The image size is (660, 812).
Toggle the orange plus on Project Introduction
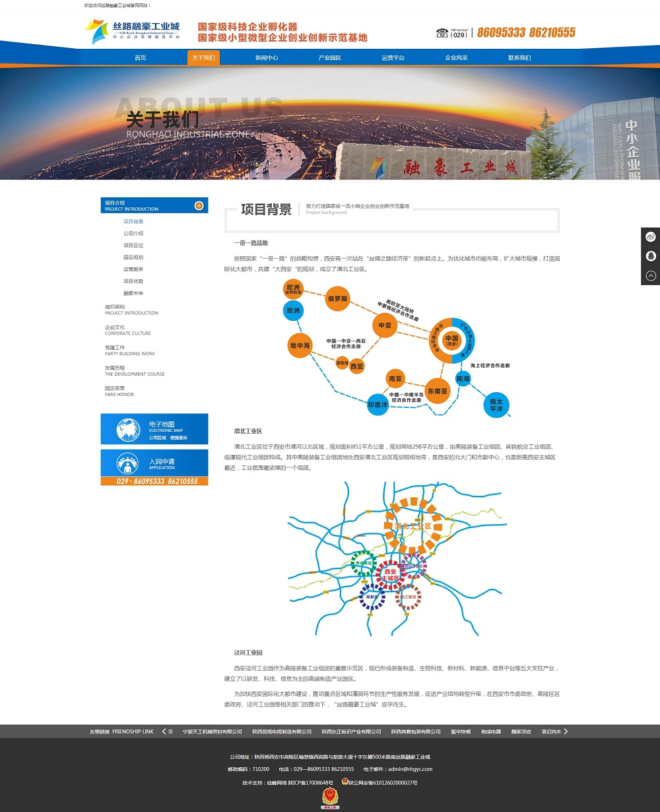(x=199, y=205)
